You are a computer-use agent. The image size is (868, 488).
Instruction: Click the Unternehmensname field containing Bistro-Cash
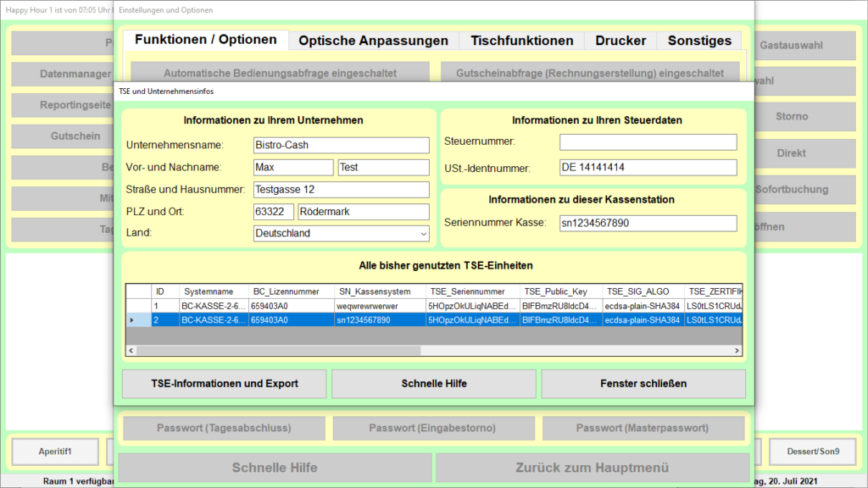[x=341, y=145]
